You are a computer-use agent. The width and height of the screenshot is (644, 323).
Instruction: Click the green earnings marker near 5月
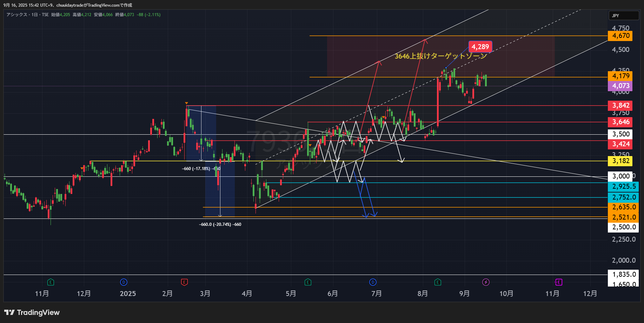pyautogui.click(x=308, y=282)
